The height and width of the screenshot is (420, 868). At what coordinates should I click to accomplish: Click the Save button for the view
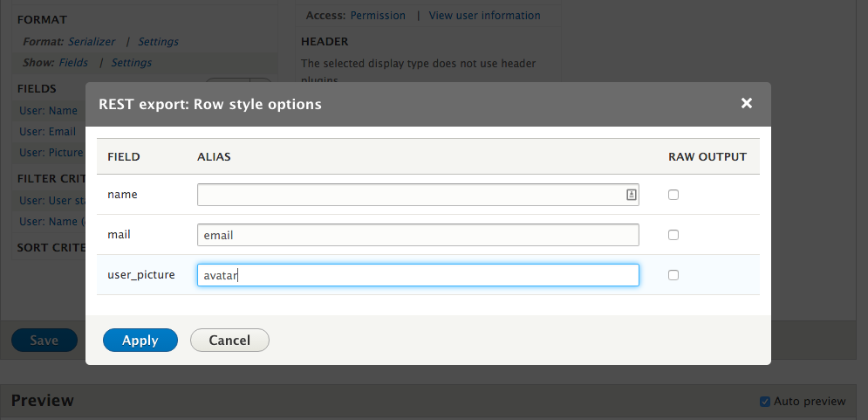[x=44, y=341]
